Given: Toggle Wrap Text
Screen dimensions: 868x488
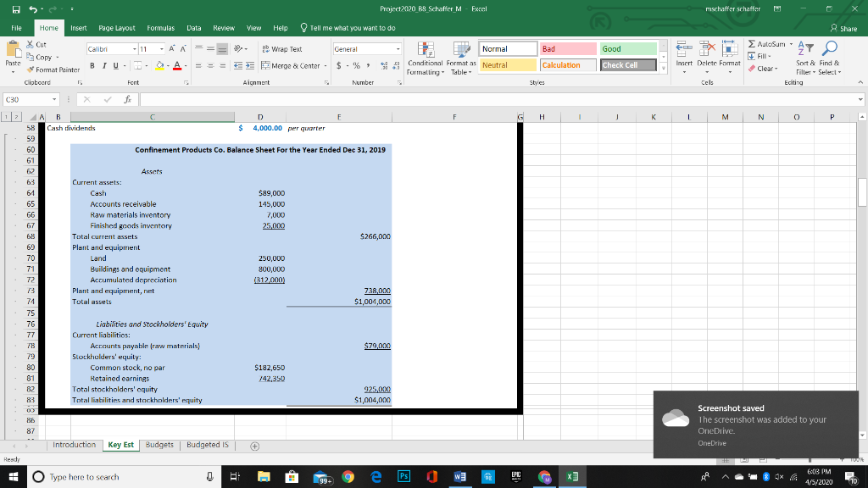Looking at the screenshot, I should [x=281, y=49].
